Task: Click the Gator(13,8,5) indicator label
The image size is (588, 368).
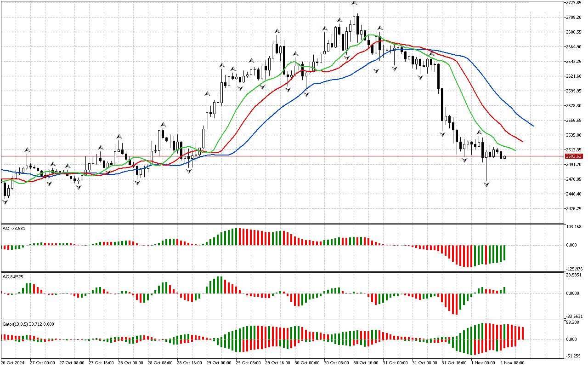Action: pos(28,324)
